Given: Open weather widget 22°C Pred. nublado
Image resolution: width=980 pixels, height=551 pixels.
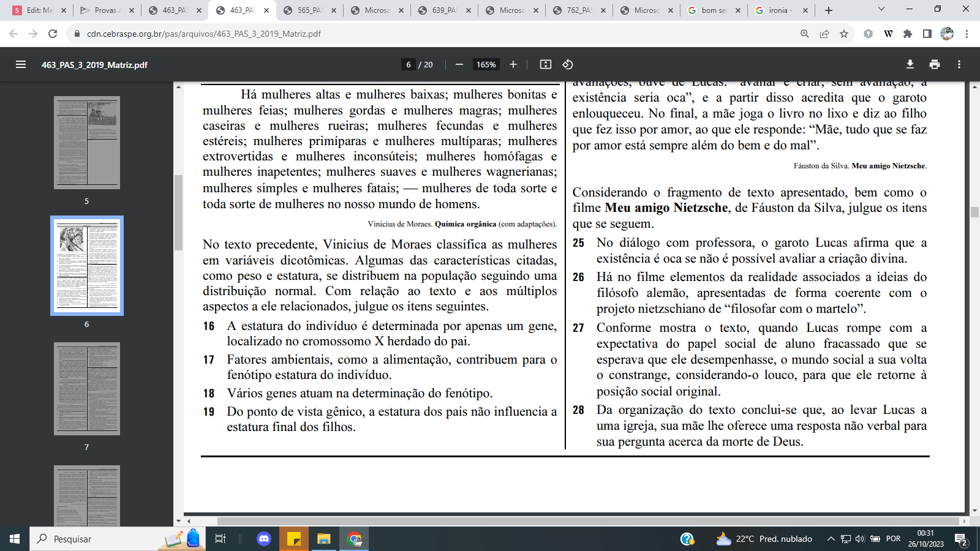Looking at the screenshot, I should pyautogui.click(x=764, y=539).
